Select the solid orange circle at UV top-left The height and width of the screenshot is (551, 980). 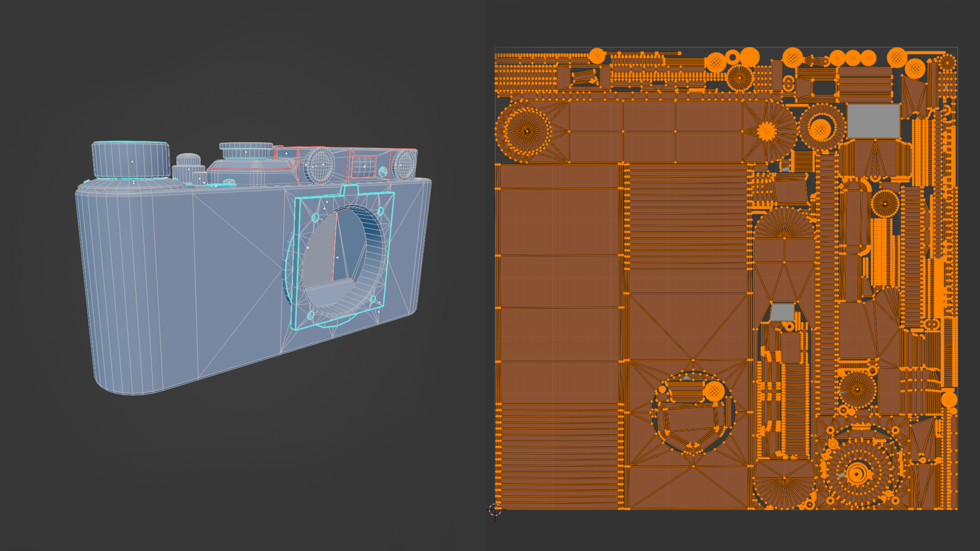tap(597, 56)
